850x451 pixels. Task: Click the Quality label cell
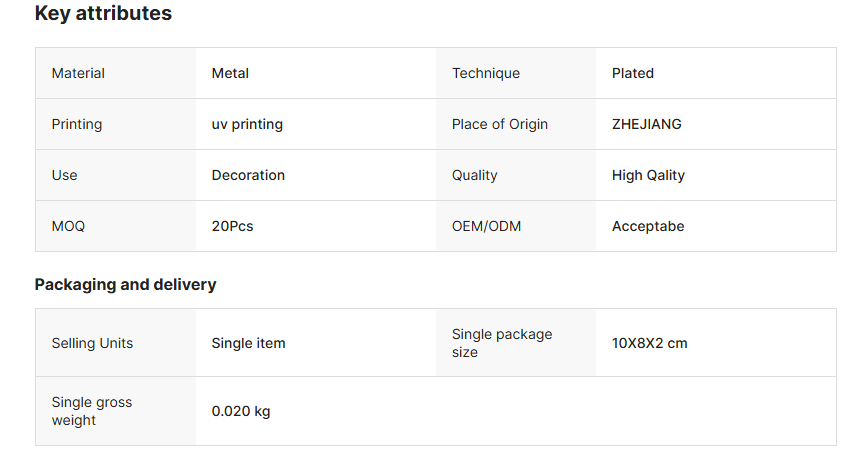pyautogui.click(x=475, y=175)
